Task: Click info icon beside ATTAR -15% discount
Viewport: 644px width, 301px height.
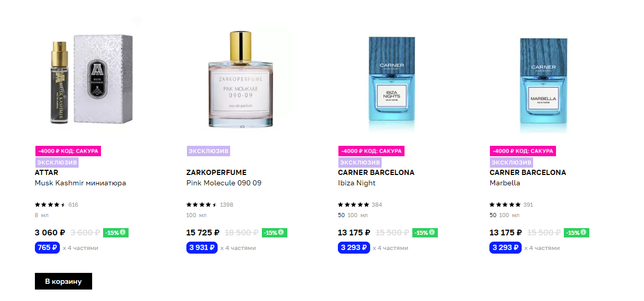Action: point(123,233)
